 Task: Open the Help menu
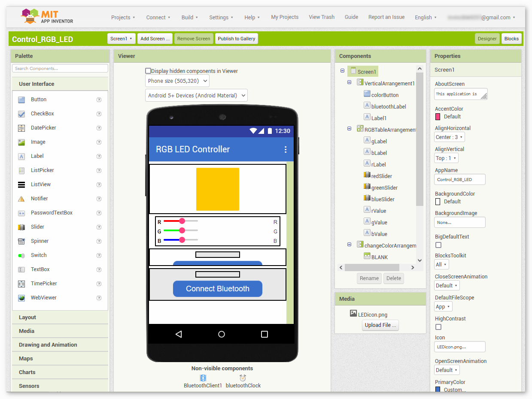click(x=252, y=18)
